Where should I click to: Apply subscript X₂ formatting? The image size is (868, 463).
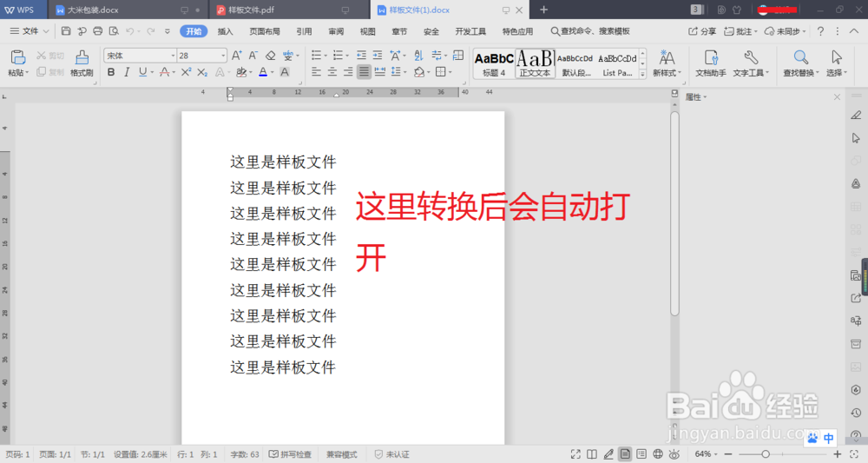coord(202,72)
